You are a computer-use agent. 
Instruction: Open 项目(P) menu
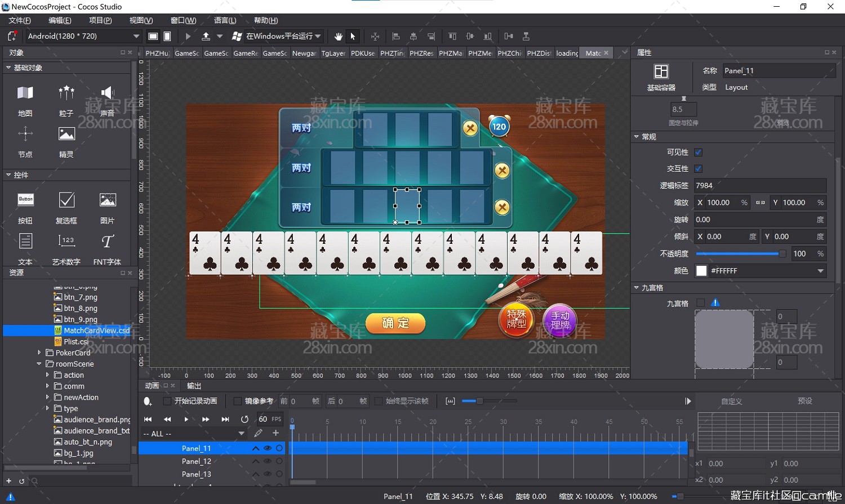click(x=100, y=20)
